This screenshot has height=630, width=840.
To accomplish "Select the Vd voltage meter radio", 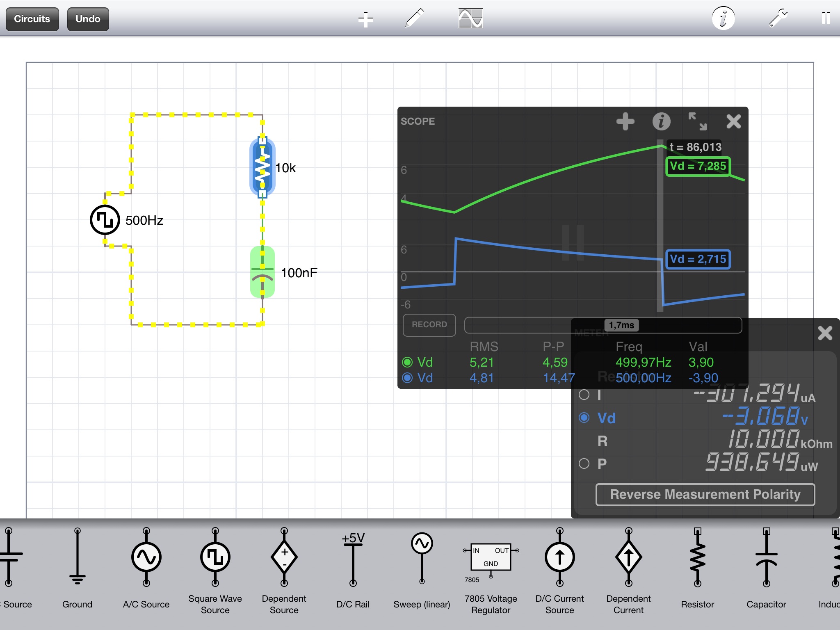I will pos(584,418).
